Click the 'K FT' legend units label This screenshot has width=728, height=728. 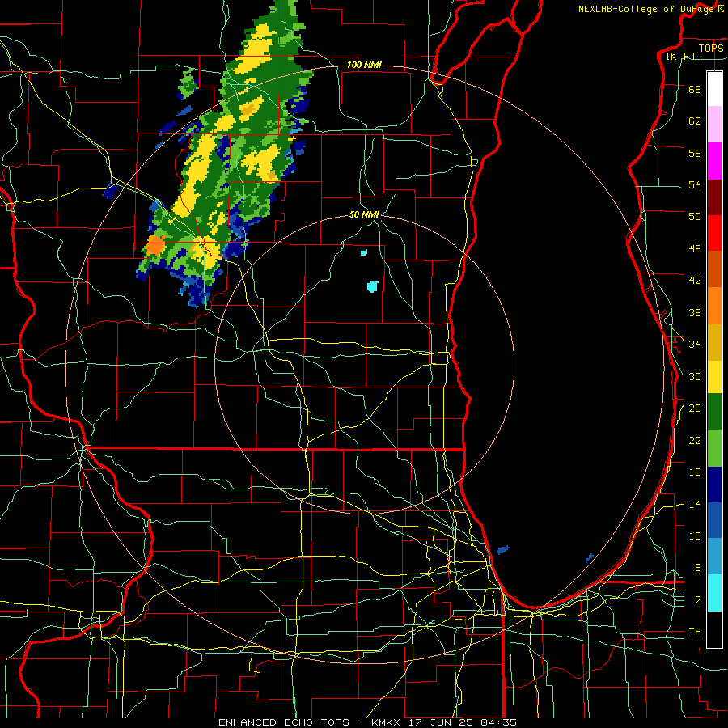684,56
